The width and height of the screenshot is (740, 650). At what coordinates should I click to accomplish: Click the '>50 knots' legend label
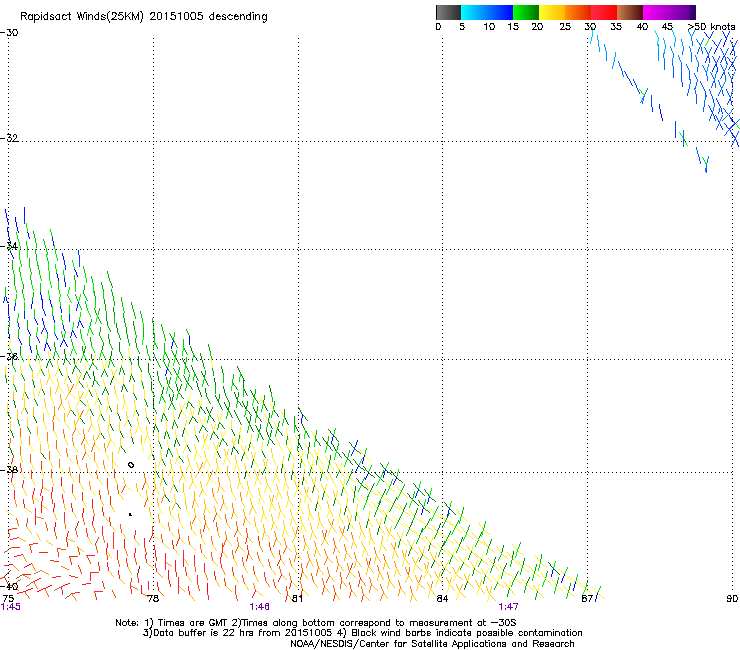(711, 27)
